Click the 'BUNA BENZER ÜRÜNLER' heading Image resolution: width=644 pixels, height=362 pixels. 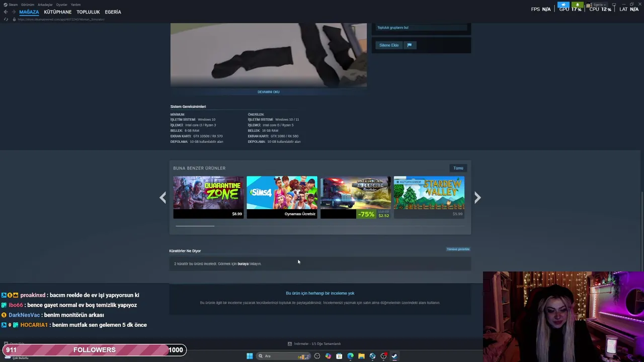coord(199,168)
